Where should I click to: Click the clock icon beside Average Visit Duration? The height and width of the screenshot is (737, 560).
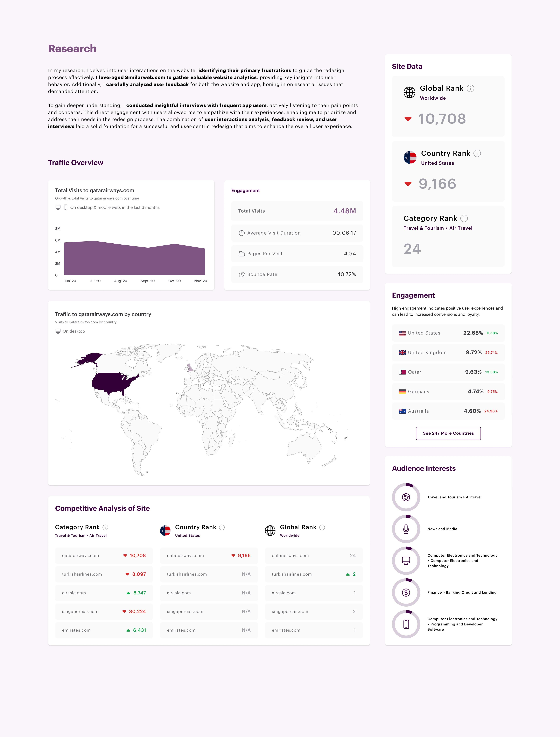(x=242, y=233)
